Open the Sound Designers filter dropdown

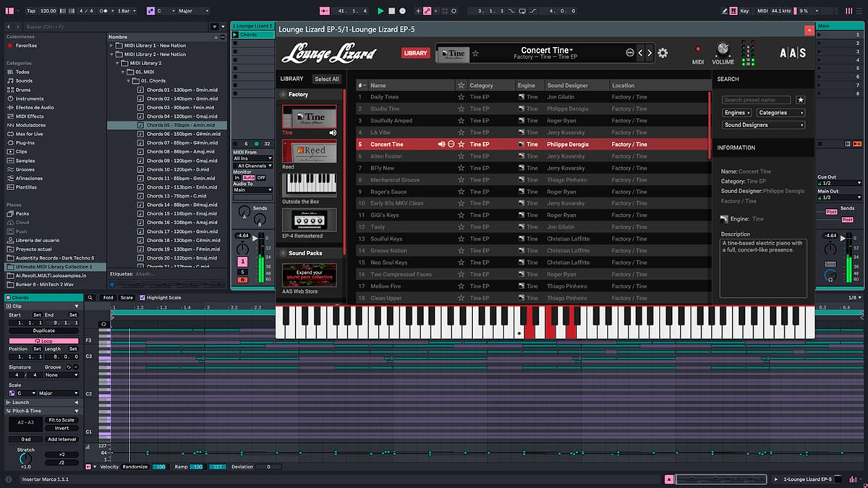(764, 125)
